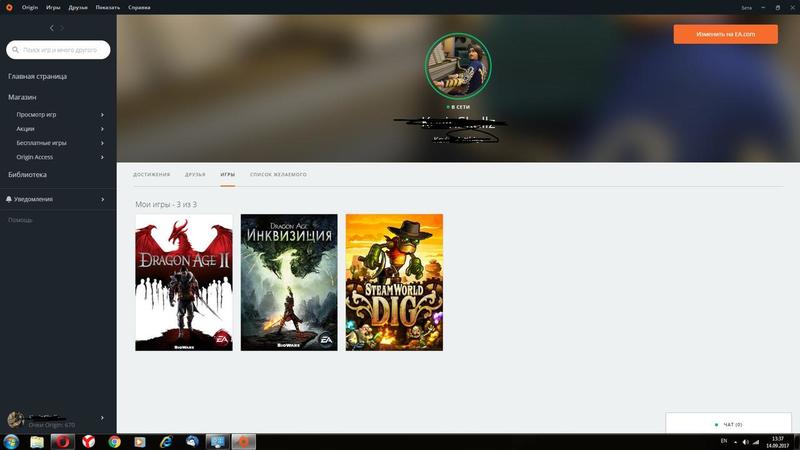This screenshot has height=450, width=800.
Task: Open Библиотека in the sidebar
Action: tap(27, 174)
